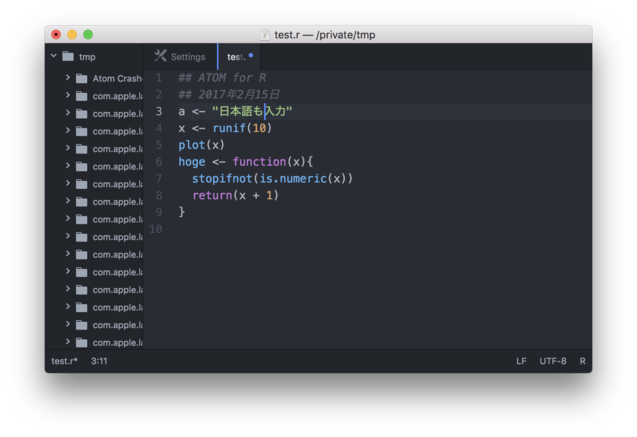Image resolution: width=637 pixels, height=437 pixels.
Task: Open go-to-line via 3:11 cursor position
Action: [x=100, y=361]
